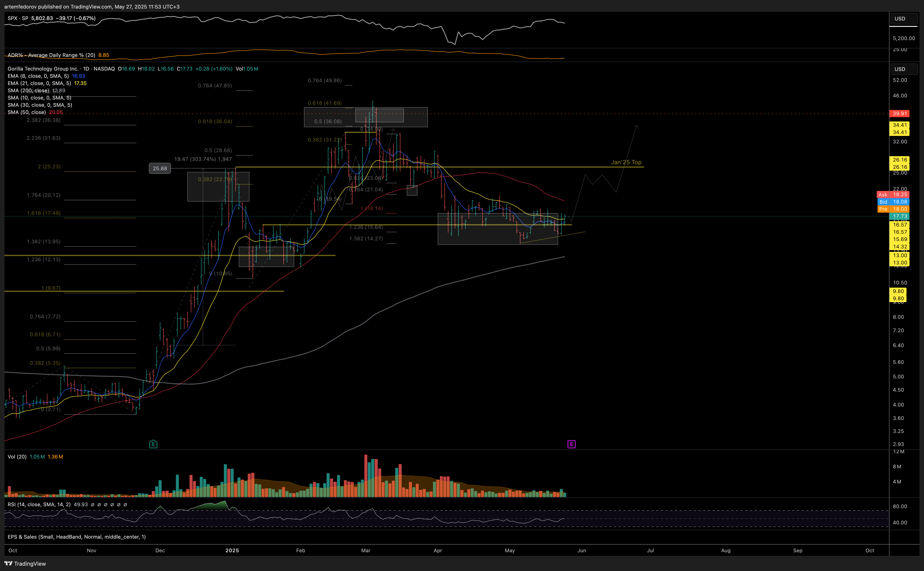Select the 0.618 (41.69) Fibonacci label
This screenshot has height=571, width=924.
click(x=325, y=103)
